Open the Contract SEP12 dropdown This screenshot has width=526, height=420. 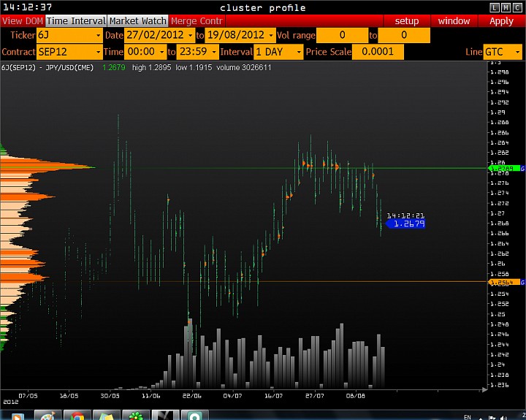coord(98,52)
